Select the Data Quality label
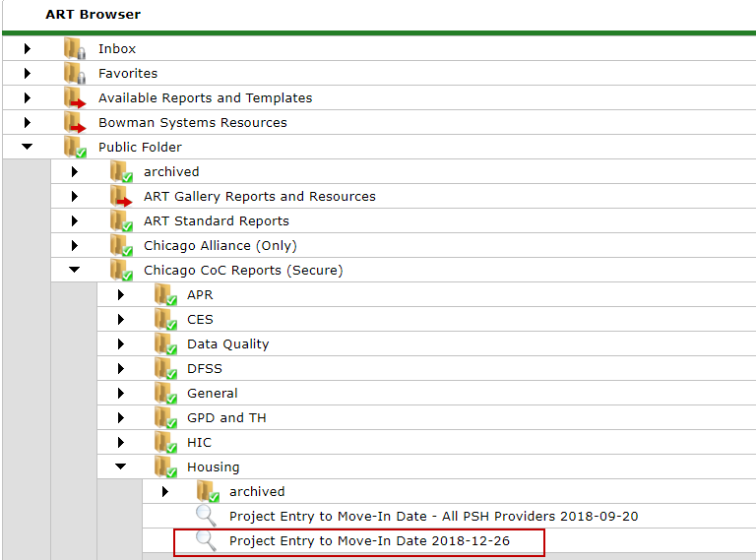This screenshot has height=560, width=756. [x=228, y=344]
